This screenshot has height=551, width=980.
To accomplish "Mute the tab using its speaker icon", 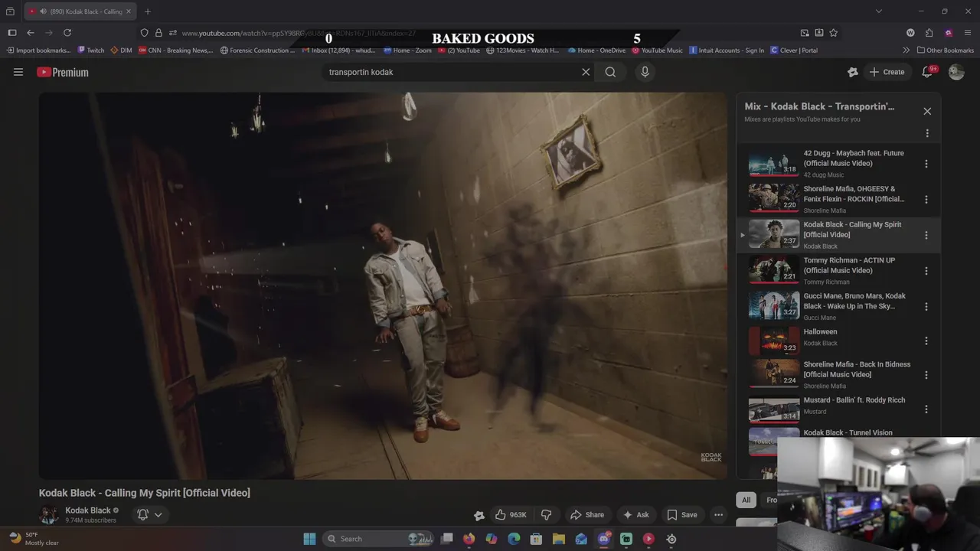I will coord(43,11).
